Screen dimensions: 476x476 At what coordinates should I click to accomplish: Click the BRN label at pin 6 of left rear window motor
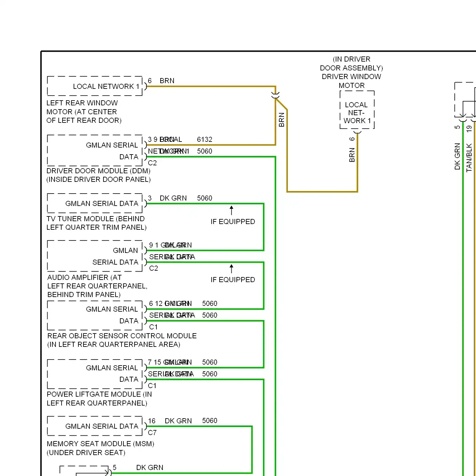(x=167, y=81)
